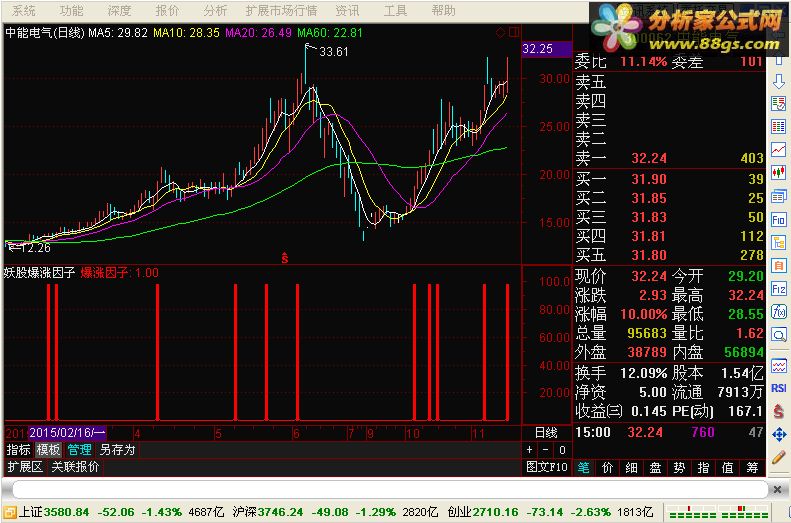Open the 深度 menu
791x523 pixels.
tap(119, 11)
